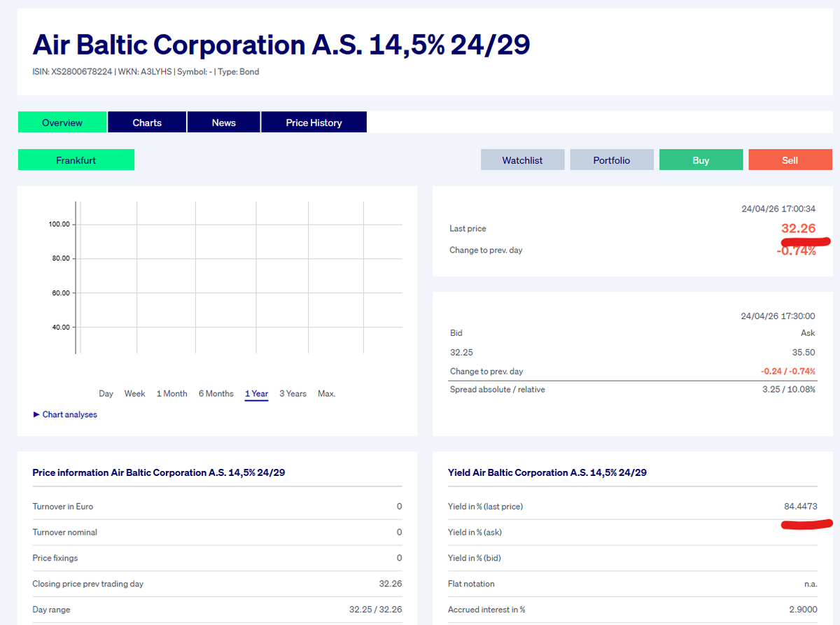
Task: Click the -0.74% change value
Action: pyautogui.click(x=797, y=251)
